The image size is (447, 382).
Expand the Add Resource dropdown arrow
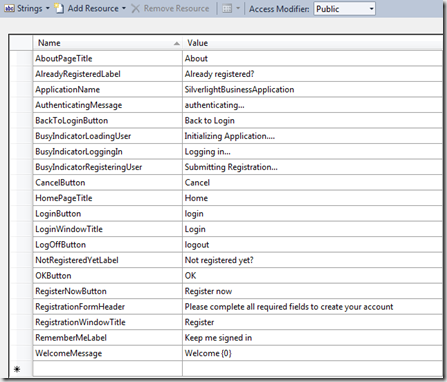(x=124, y=8)
